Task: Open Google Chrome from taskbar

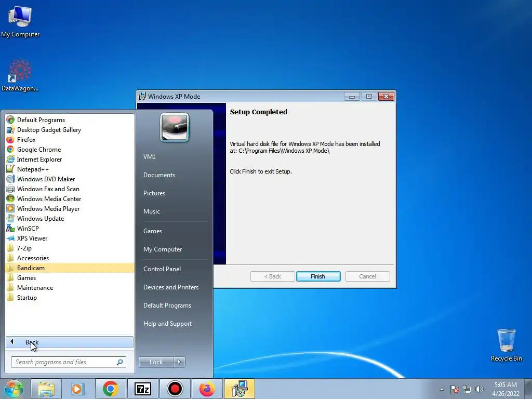Action: [110, 389]
